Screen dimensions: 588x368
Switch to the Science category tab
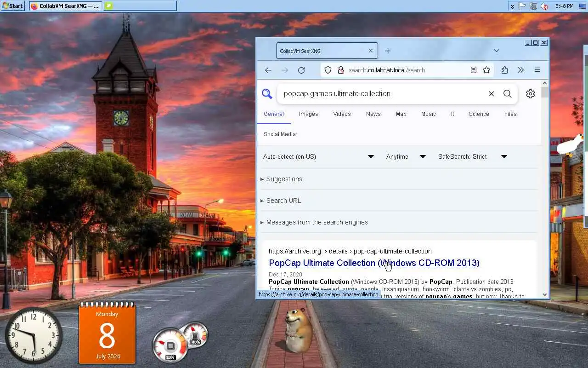pos(479,114)
